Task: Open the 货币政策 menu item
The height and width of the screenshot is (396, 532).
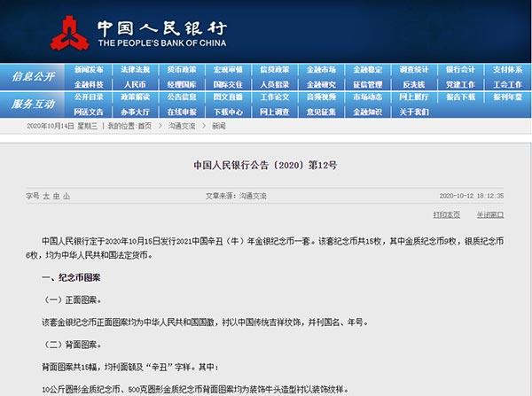Action: click(182, 69)
